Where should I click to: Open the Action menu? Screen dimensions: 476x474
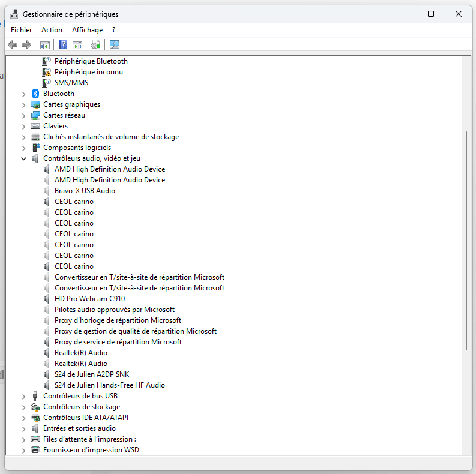tap(52, 30)
